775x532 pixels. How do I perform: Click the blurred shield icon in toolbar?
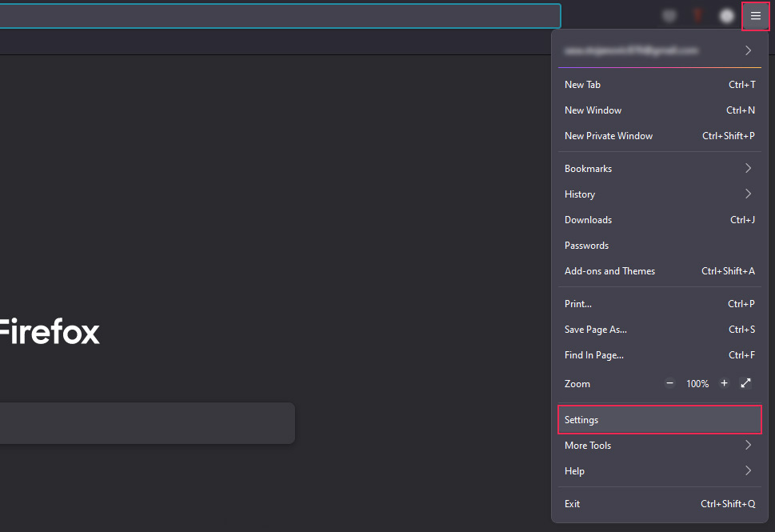click(x=669, y=16)
